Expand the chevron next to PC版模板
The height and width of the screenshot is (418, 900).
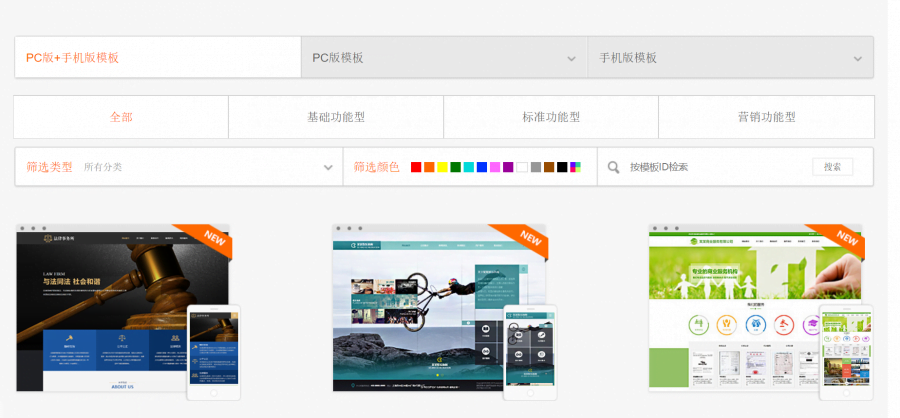pos(571,59)
